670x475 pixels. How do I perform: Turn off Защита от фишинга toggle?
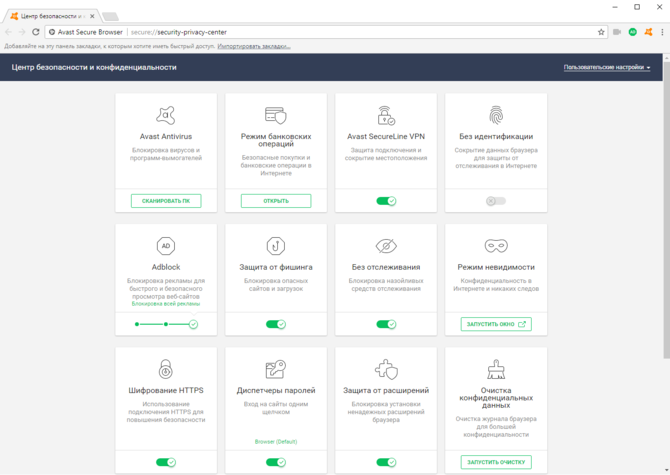click(276, 324)
